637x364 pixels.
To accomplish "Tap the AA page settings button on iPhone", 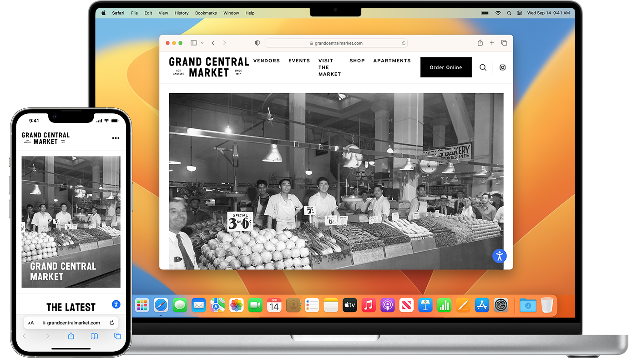I will (x=31, y=323).
